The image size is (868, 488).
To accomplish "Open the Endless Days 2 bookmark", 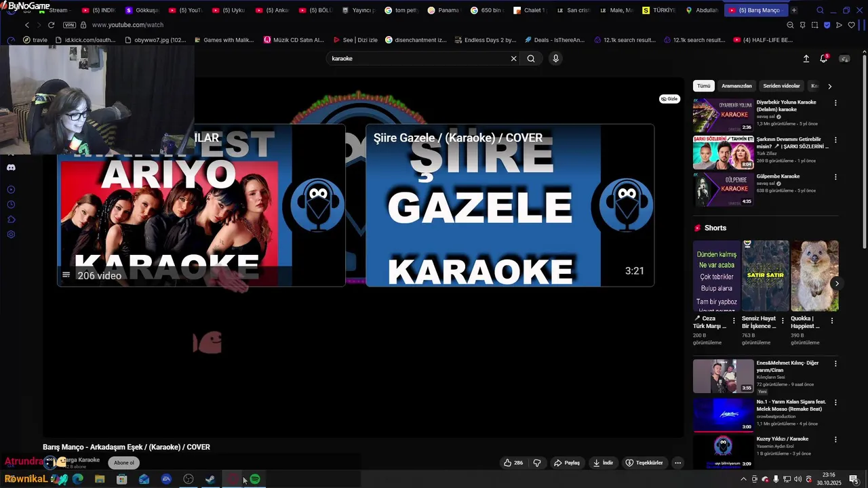I will pos(485,40).
